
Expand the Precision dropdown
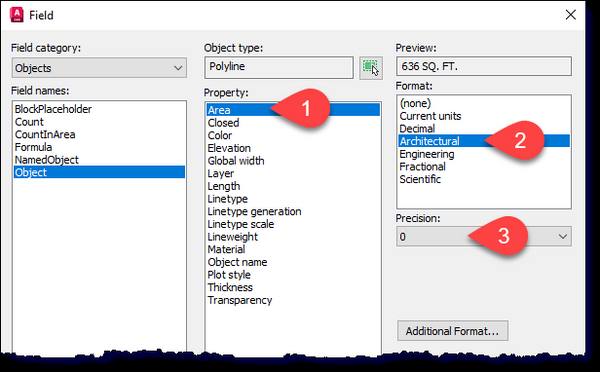click(x=484, y=237)
